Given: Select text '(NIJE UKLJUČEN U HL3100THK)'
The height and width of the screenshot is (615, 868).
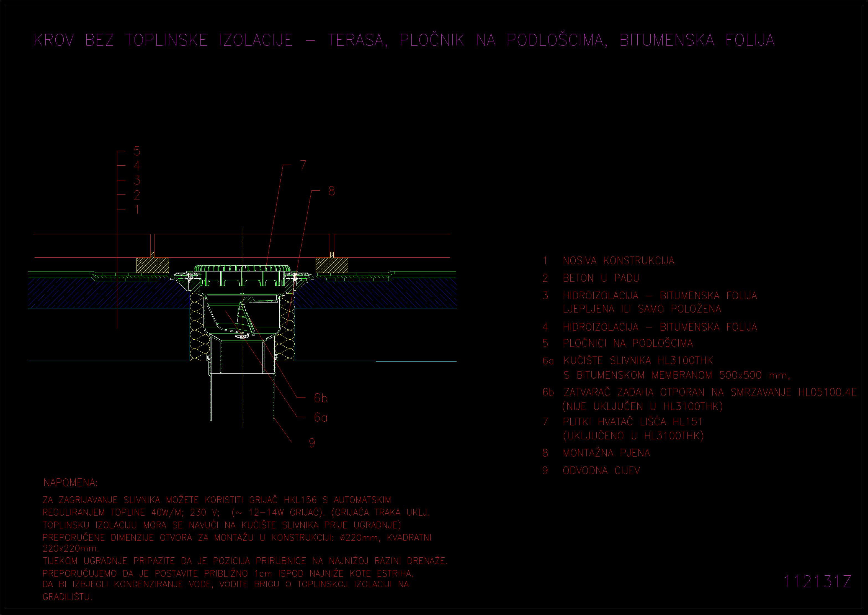Looking at the screenshot, I should coord(643,406).
